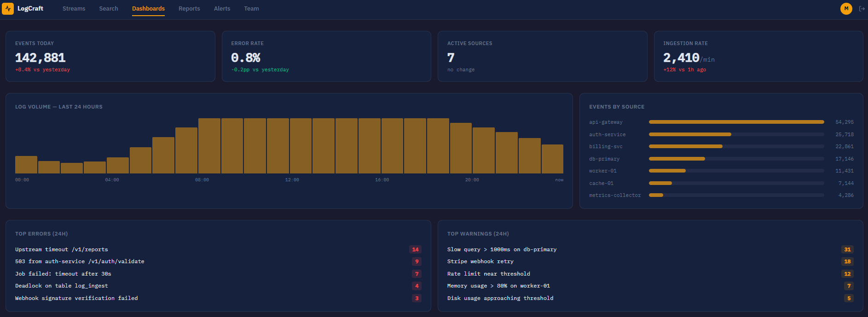Image resolution: width=868 pixels, height=317 pixels.
Task: Open the Streams nav item
Action: 74,8
